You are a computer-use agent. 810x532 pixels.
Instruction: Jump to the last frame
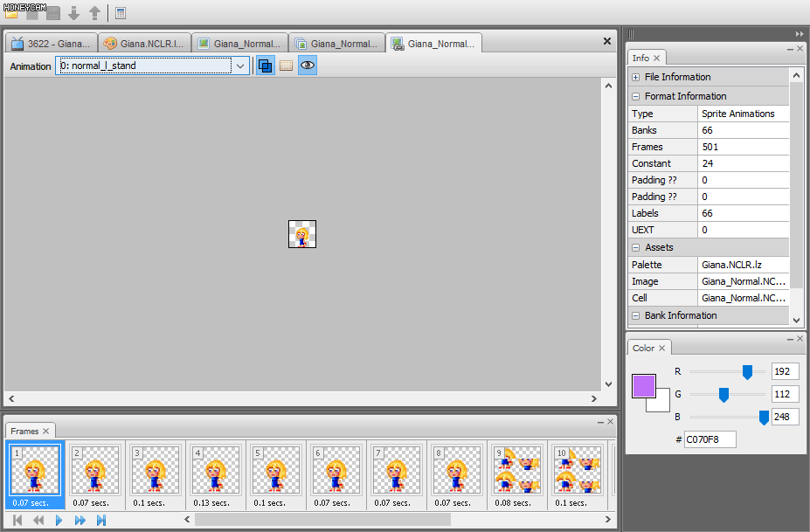[x=101, y=520]
